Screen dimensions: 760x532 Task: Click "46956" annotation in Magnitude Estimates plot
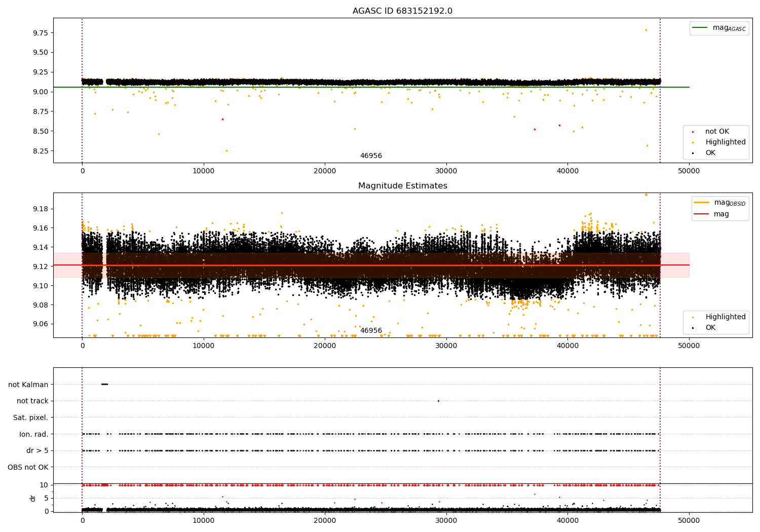click(371, 331)
